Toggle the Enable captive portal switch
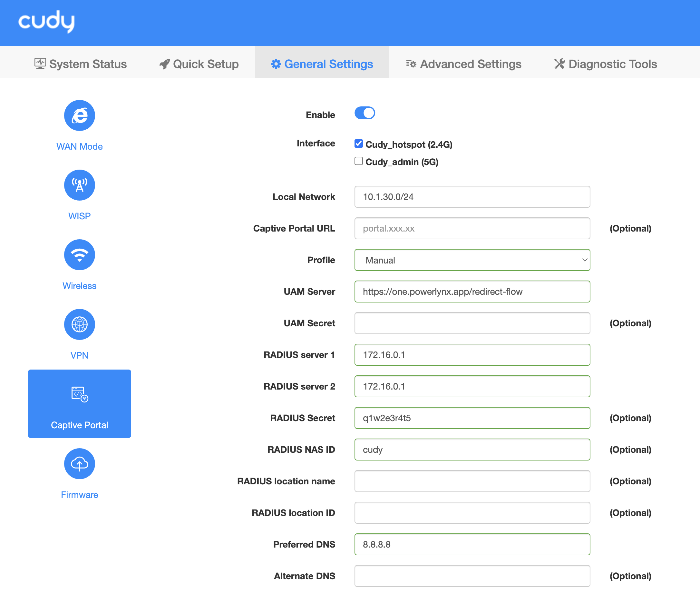This screenshot has height=594, width=700. [365, 114]
